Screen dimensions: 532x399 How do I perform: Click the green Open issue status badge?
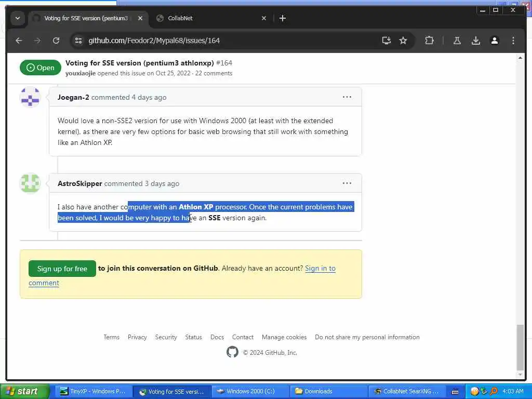(41, 68)
